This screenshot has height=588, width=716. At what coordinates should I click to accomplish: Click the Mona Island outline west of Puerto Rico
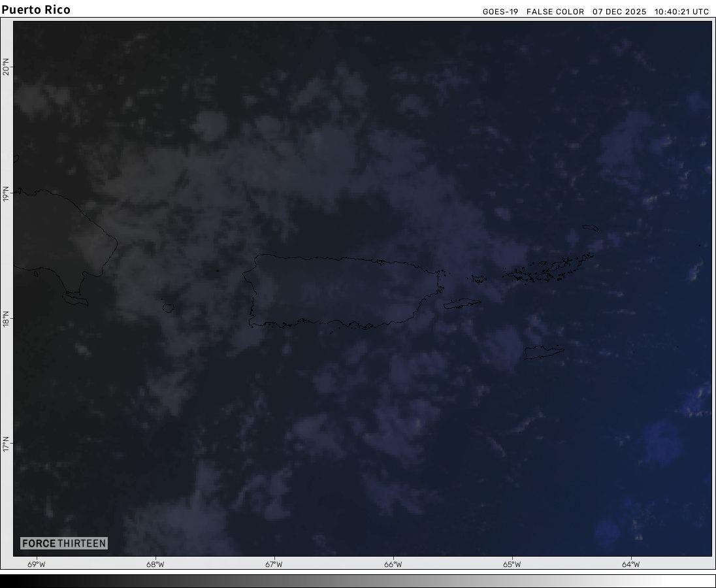[x=168, y=306]
